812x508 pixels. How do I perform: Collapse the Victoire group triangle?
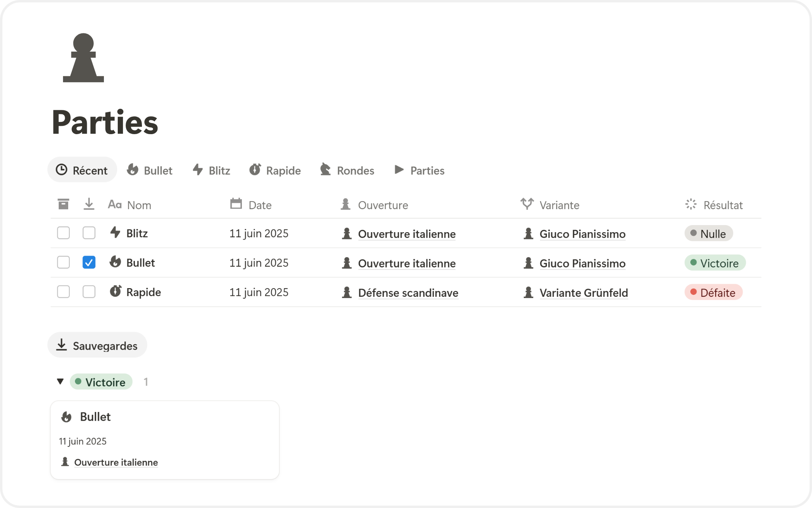point(60,382)
